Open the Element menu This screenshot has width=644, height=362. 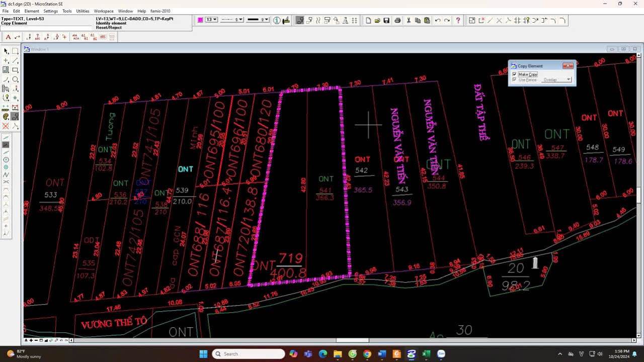point(32,11)
